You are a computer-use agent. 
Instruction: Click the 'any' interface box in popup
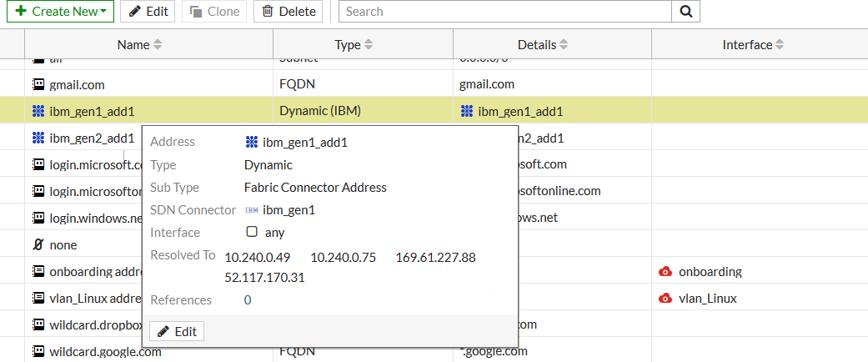251,233
